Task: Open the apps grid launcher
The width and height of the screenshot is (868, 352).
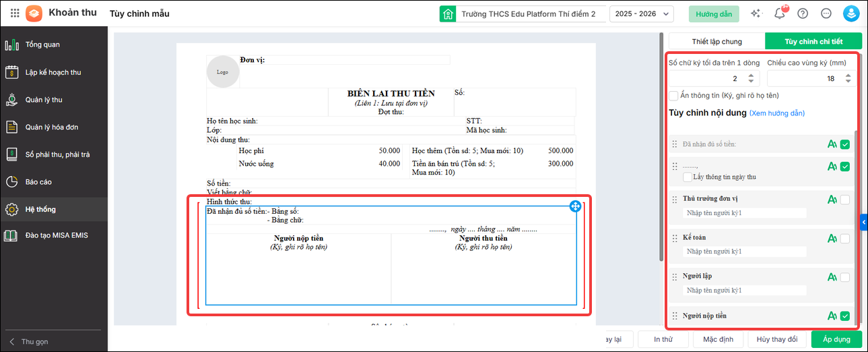Action: point(15,13)
